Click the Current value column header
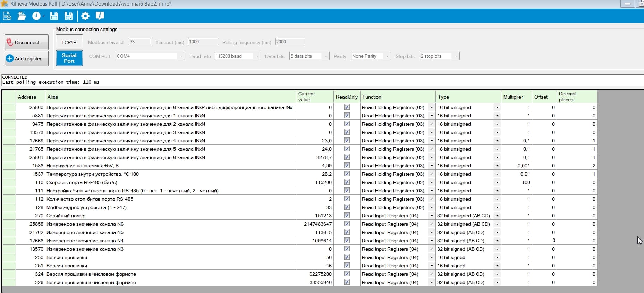The height and width of the screenshot is (293, 644). [315, 97]
